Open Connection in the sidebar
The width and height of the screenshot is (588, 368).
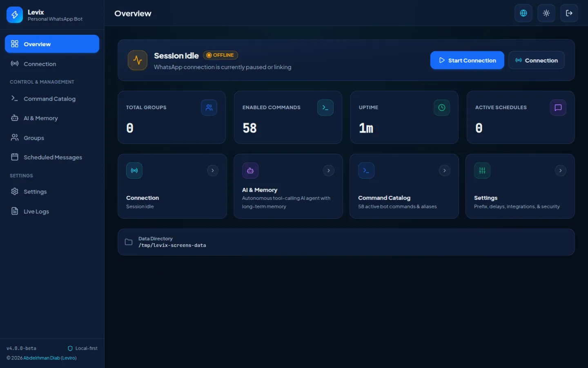52,64
